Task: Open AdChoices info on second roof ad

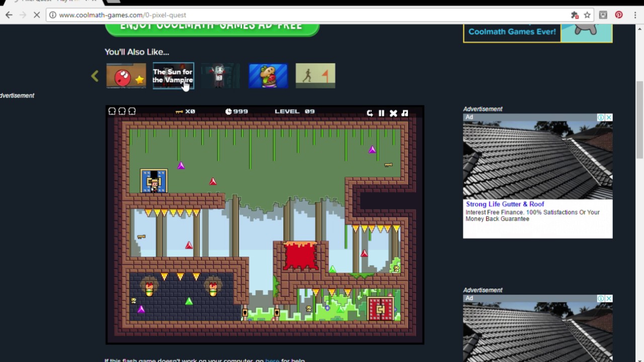Action: pos(601,299)
